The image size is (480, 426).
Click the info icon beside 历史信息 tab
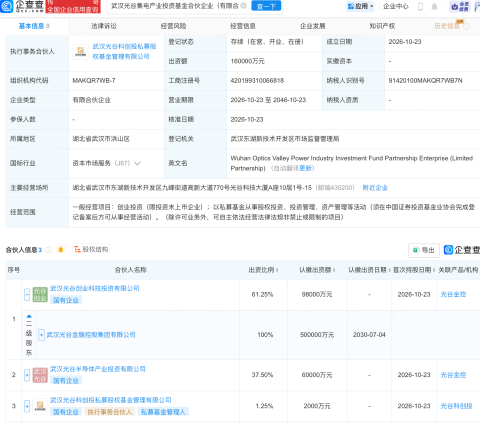pos(467,26)
